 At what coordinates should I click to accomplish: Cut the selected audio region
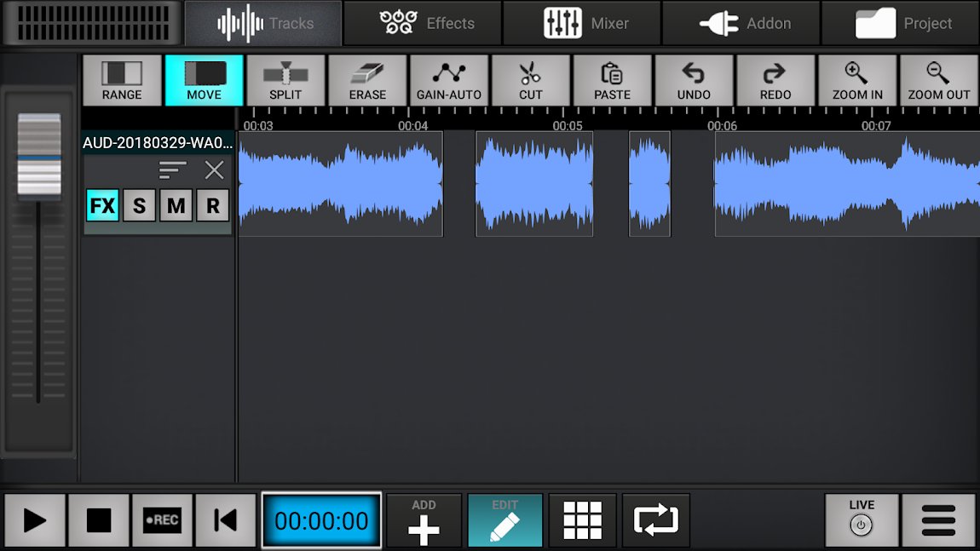click(x=531, y=79)
